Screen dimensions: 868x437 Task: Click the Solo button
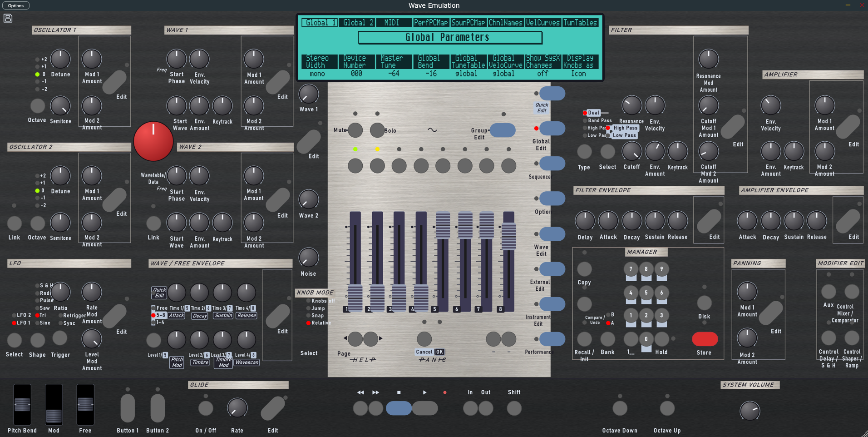coord(377,130)
